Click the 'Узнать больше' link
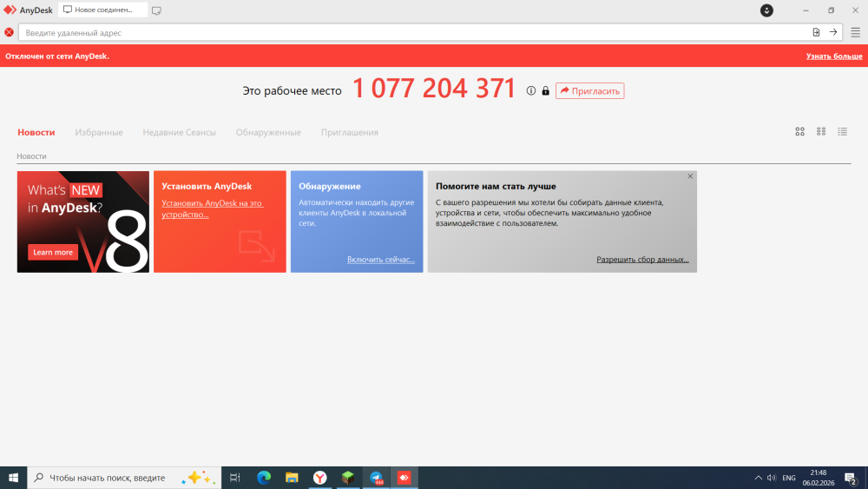The image size is (868, 489). tap(834, 56)
